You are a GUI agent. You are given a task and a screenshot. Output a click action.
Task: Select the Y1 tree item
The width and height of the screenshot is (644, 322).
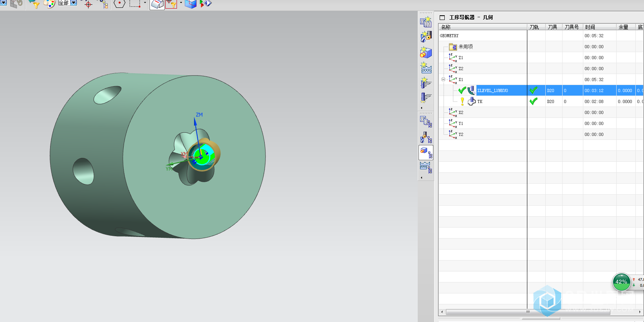pos(461,123)
